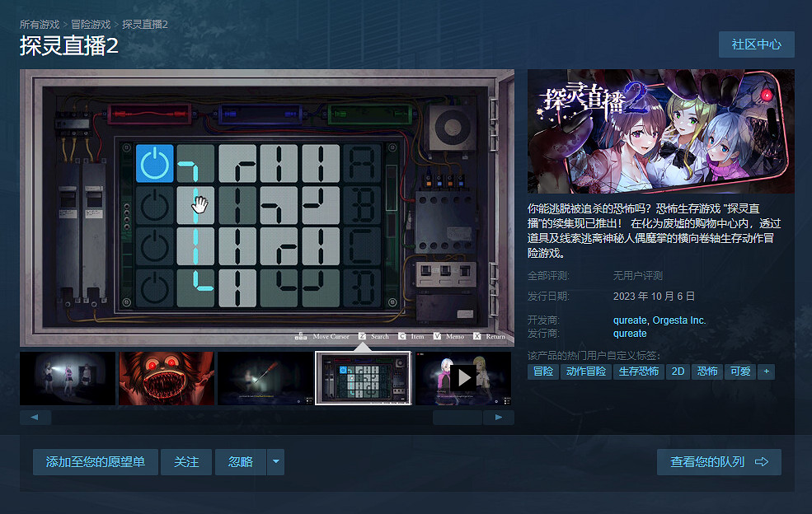Click 添加至您的愿望单 to wishlist the game

click(x=95, y=462)
